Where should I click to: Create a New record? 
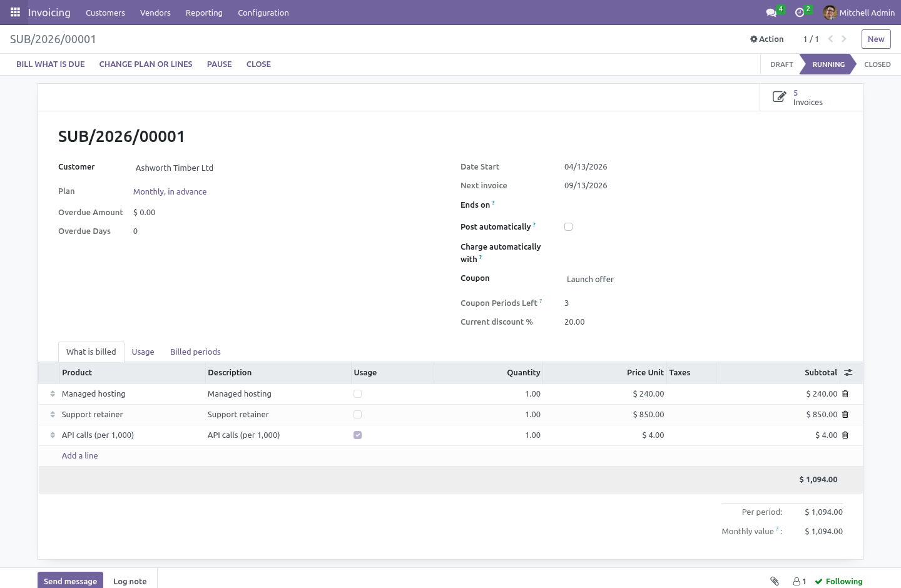point(876,39)
